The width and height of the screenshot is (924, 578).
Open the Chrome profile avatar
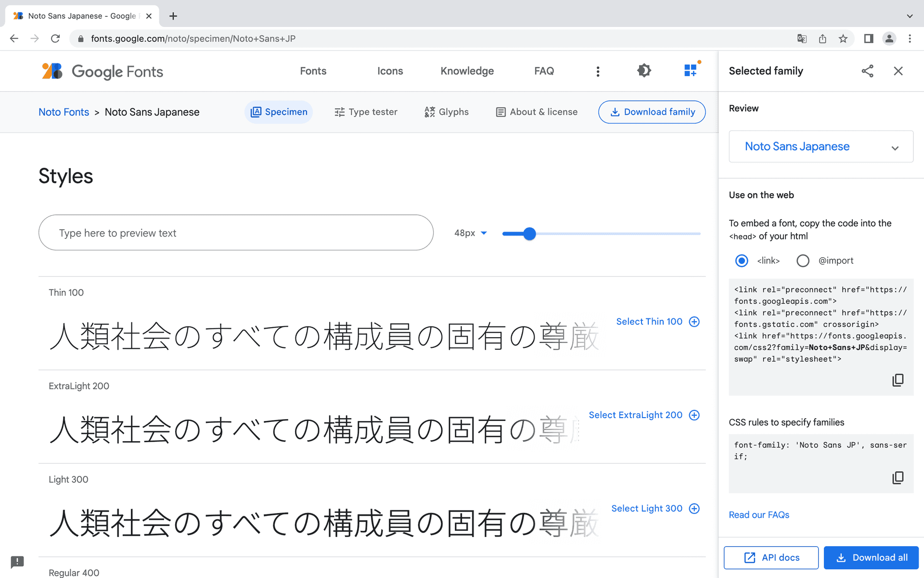tap(889, 39)
